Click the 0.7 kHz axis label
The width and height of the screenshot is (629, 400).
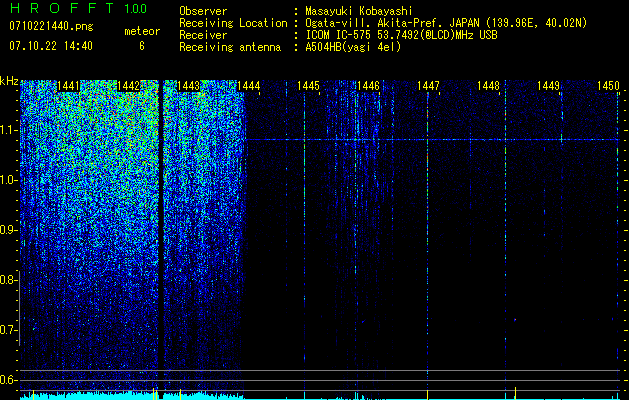point(8,330)
